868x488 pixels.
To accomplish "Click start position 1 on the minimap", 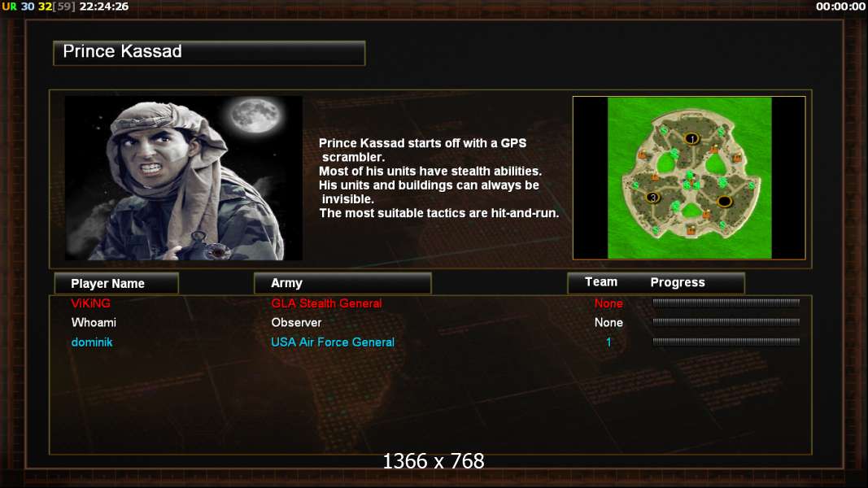I will pyautogui.click(x=691, y=138).
